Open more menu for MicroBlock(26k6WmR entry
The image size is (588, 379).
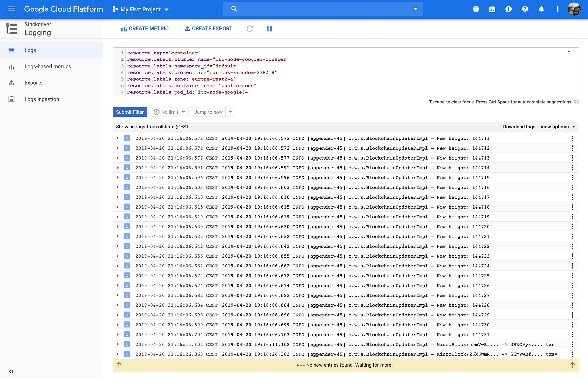572,354
